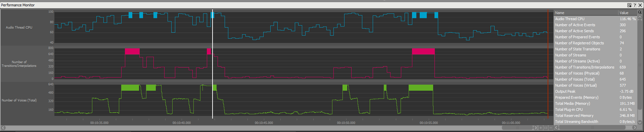
Task: Click counter list horizontal scroll left arrow
Action: [x=556, y=127]
